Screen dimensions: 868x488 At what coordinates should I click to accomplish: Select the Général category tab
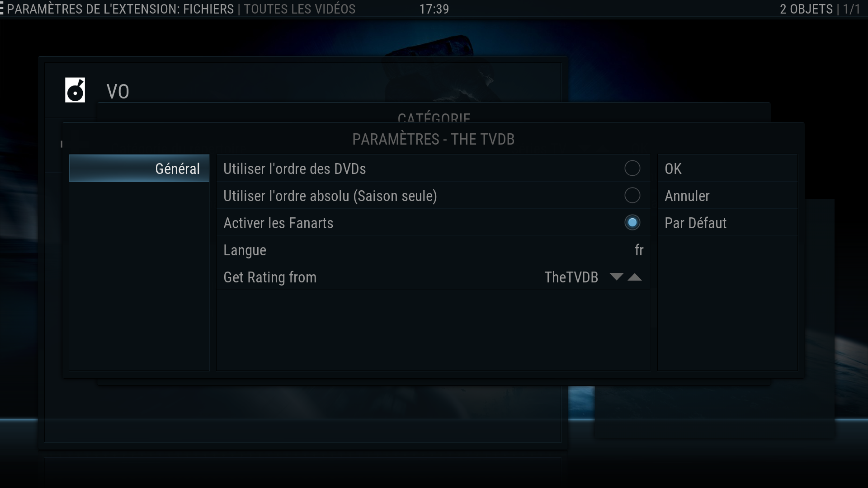[x=139, y=168]
